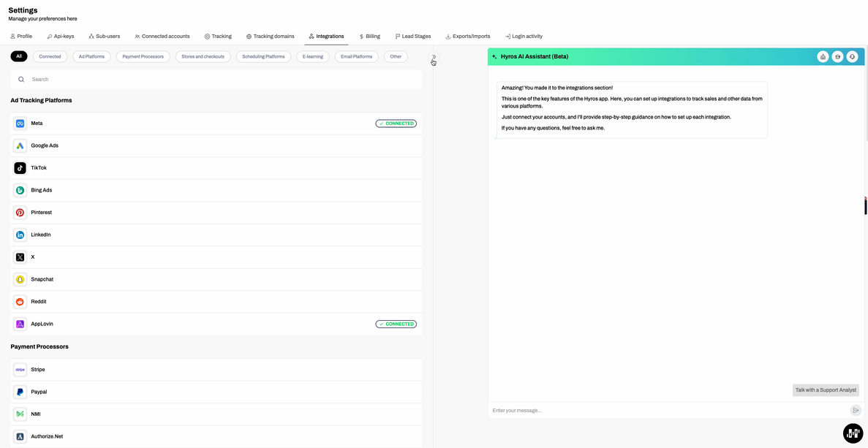Open the Tracking domains tab
The width and height of the screenshot is (868, 448).
tap(270, 37)
